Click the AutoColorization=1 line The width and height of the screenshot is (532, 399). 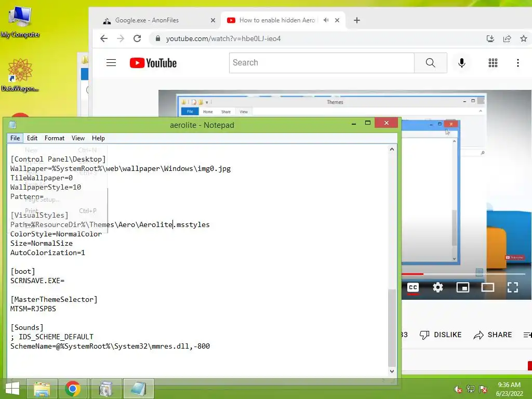pos(47,253)
